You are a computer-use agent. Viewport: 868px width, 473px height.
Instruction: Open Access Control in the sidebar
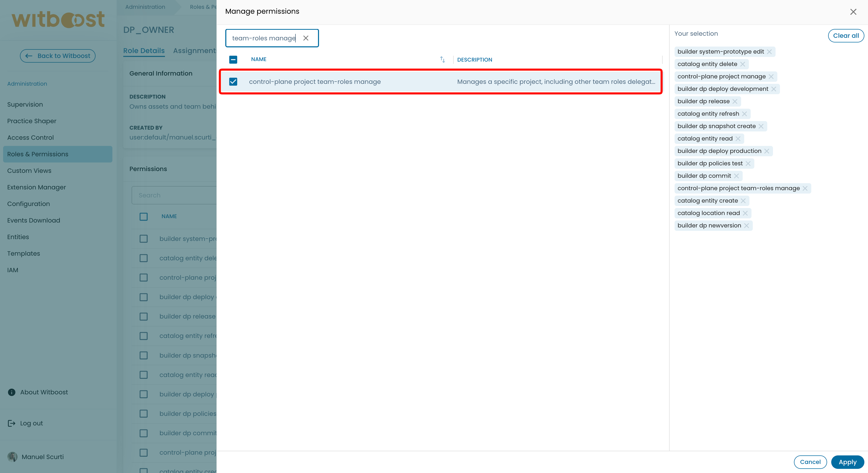click(30, 137)
